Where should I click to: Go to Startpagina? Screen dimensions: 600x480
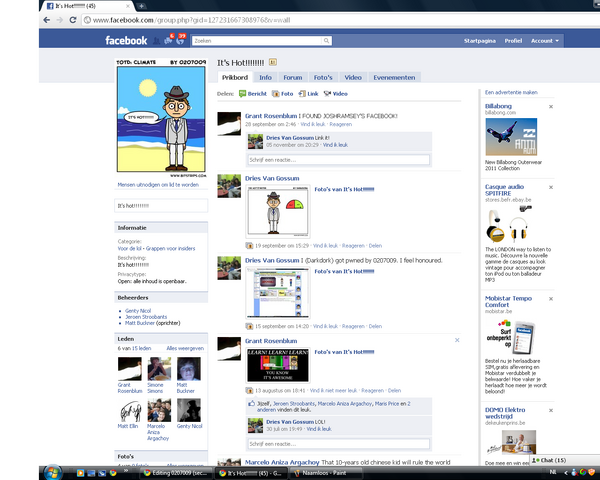point(479,41)
